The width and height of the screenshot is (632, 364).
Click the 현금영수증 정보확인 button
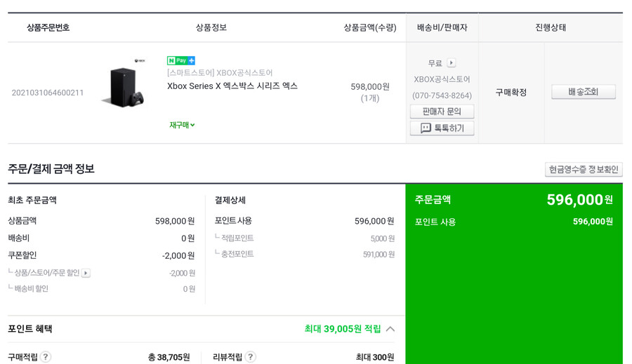tap(584, 170)
